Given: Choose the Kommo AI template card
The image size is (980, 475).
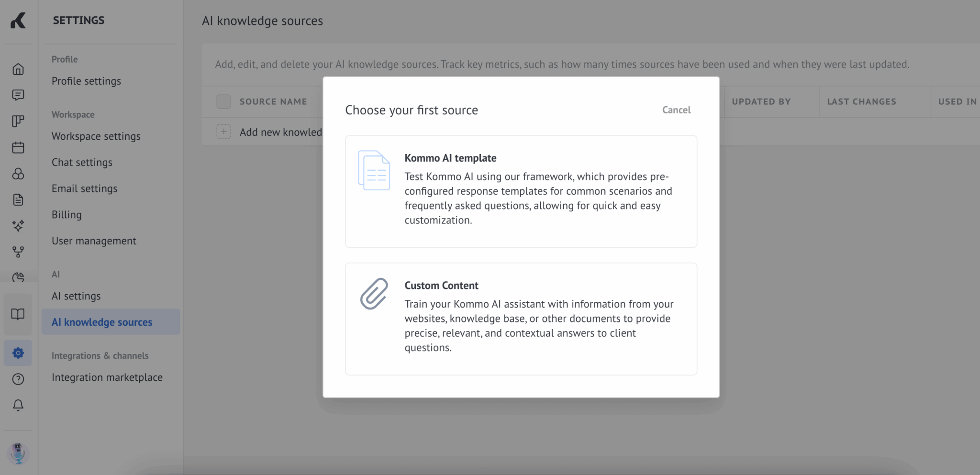Looking at the screenshot, I should [x=521, y=191].
